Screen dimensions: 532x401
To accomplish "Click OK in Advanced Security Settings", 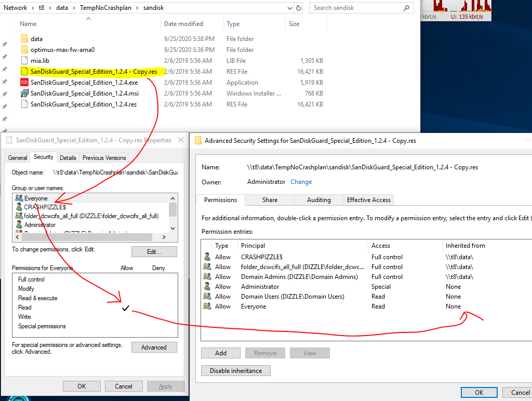I will (x=479, y=392).
